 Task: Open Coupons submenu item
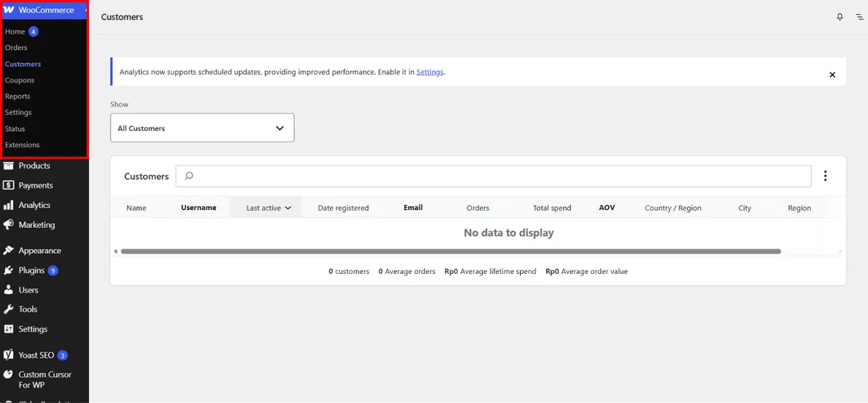(19, 80)
